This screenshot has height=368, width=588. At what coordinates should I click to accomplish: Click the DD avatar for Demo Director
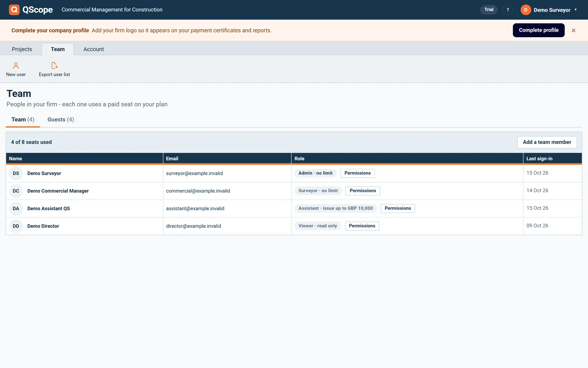coord(16,226)
